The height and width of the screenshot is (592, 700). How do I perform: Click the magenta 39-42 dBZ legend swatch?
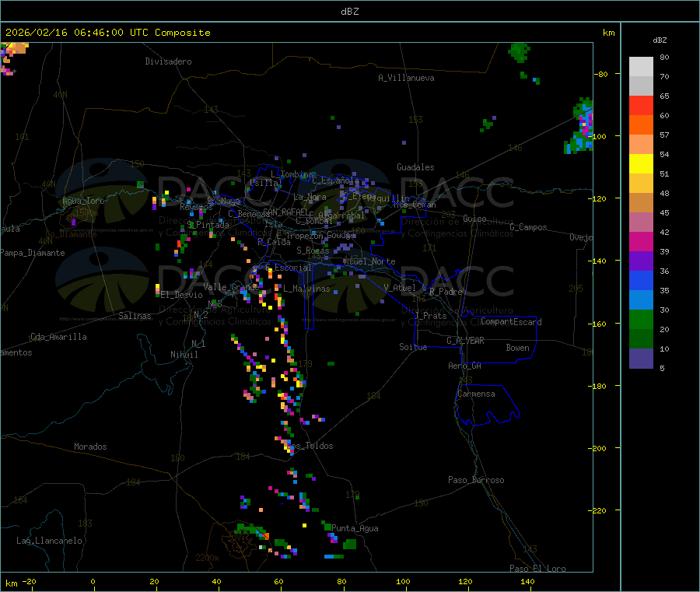click(641, 241)
